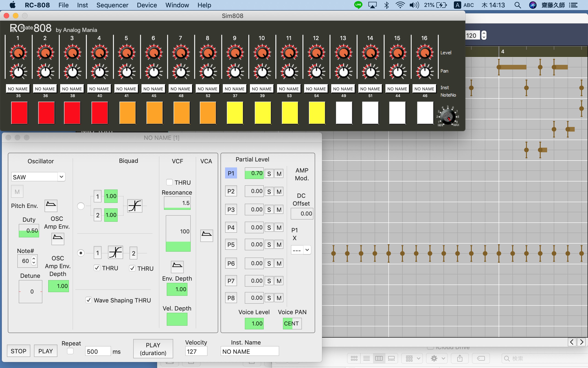The height and width of the screenshot is (368, 588).
Task: Click the oscillator M button
Action: pyautogui.click(x=17, y=192)
